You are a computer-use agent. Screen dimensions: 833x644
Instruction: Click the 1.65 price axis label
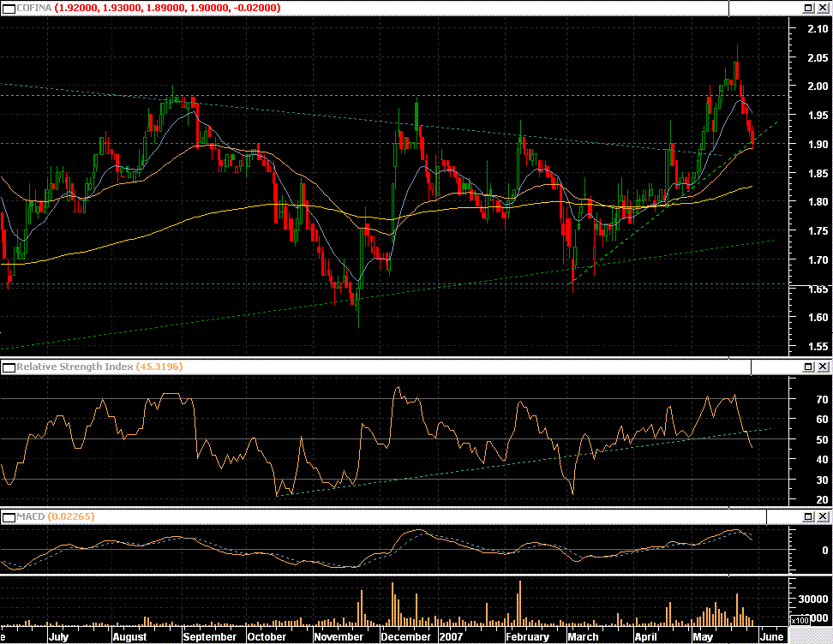click(x=818, y=289)
